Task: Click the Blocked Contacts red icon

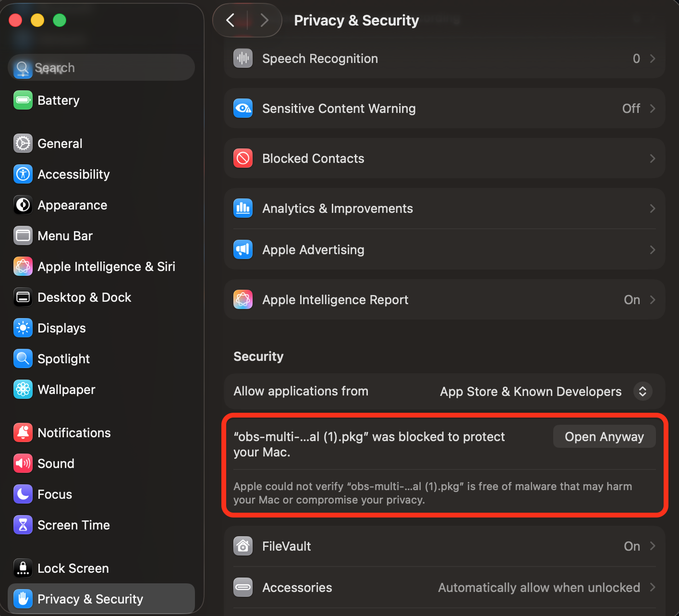Action: (x=243, y=159)
